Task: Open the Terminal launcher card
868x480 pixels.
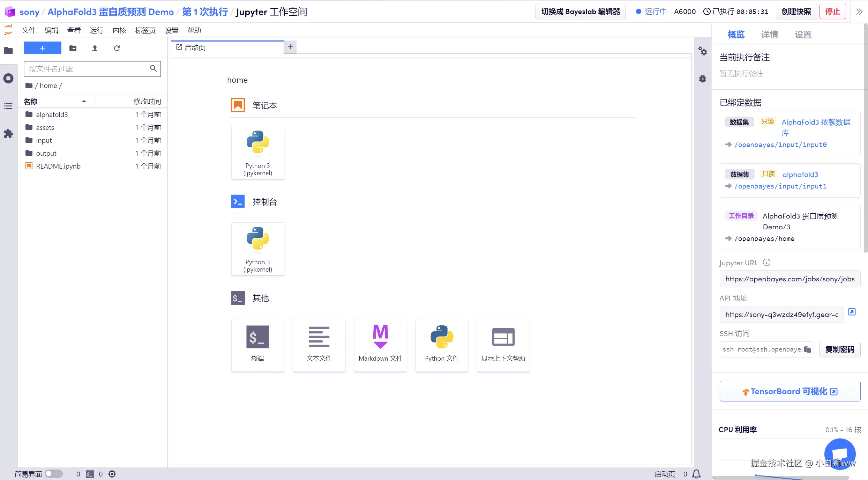Action: tap(257, 345)
